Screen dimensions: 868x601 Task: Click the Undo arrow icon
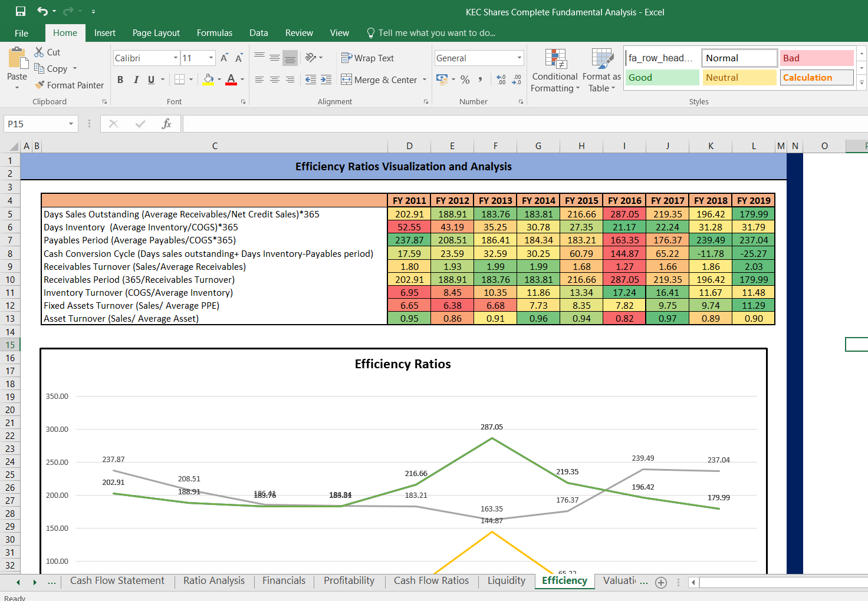pos(42,11)
